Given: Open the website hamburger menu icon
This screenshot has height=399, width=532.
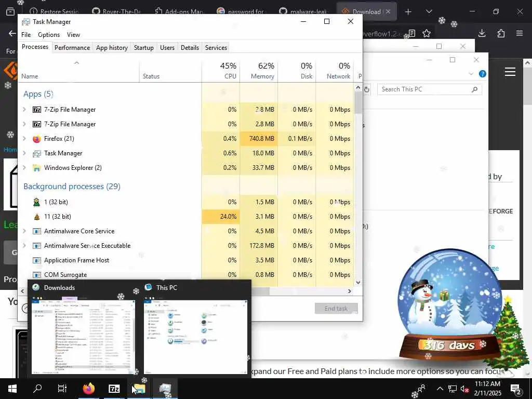Looking at the screenshot, I should tap(510, 72).
